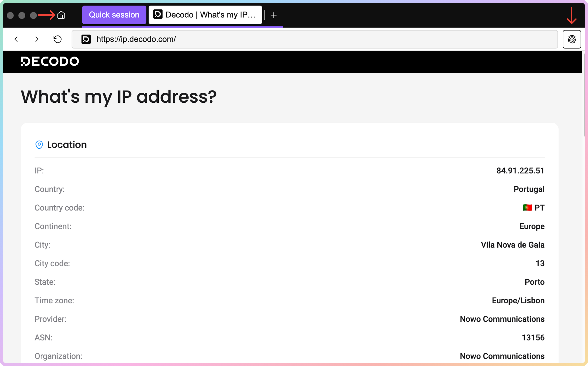Click the IP value 84.91.225.51

click(520, 171)
